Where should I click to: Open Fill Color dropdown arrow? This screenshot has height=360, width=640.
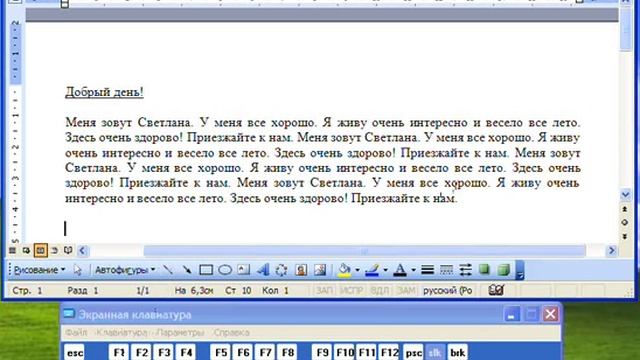[357, 270]
